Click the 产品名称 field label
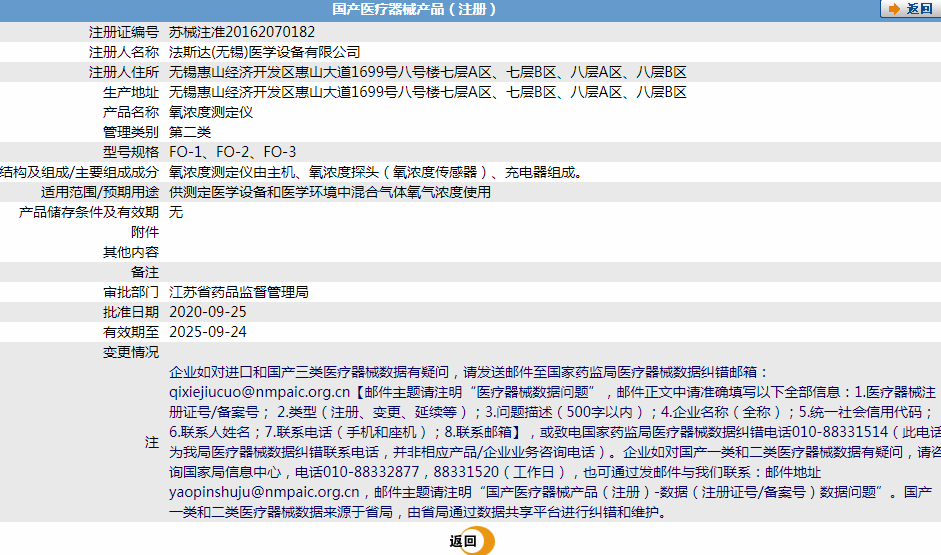The image size is (941, 555). [131, 112]
